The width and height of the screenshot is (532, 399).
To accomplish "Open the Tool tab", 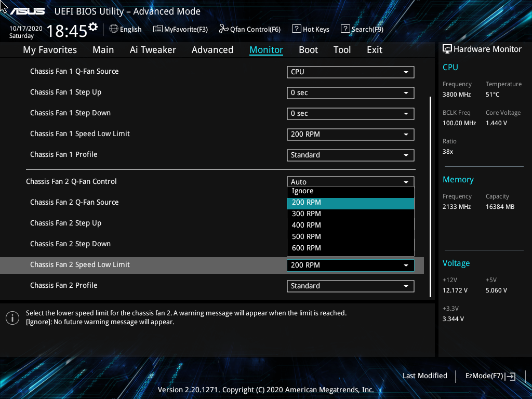I will pos(342,50).
